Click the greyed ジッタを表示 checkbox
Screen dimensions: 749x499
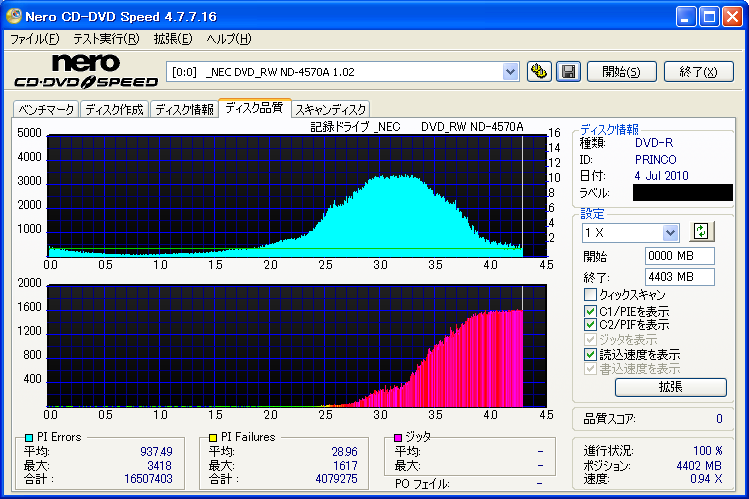[590, 340]
